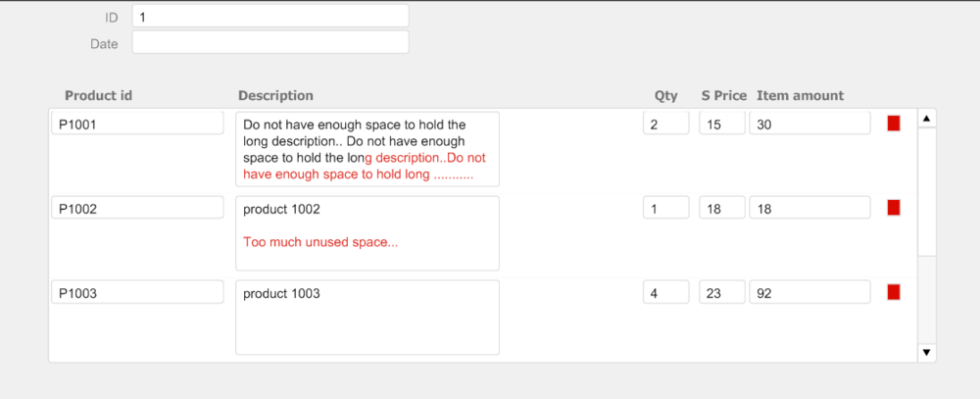Viewport: 980px width, 399px height.
Task: Select the P1003 product id field
Action: pyautogui.click(x=137, y=292)
